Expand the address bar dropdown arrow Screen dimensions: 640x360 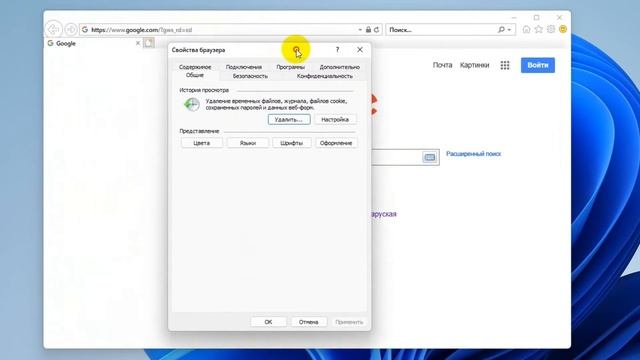pyautogui.click(x=360, y=30)
